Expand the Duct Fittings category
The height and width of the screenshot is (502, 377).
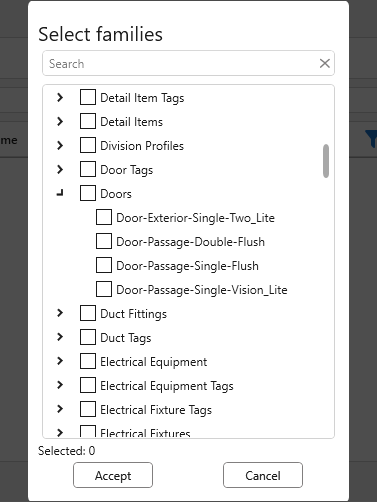pyautogui.click(x=60, y=313)
